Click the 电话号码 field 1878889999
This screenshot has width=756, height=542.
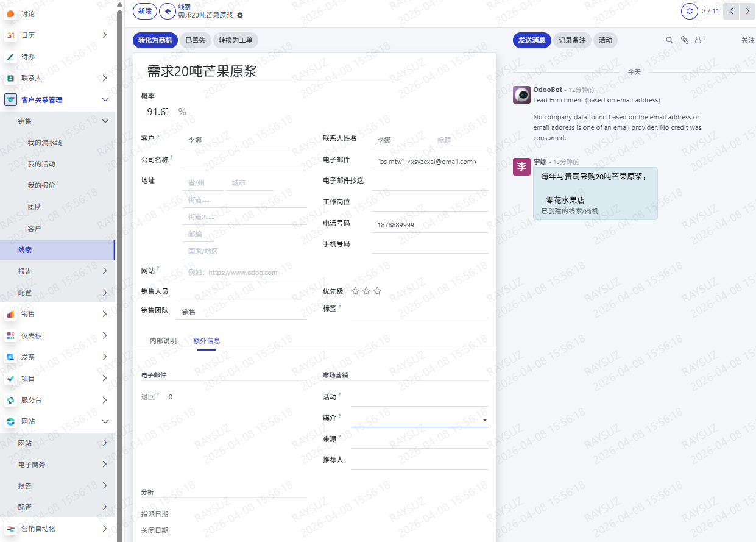click(x=429, y=225)
